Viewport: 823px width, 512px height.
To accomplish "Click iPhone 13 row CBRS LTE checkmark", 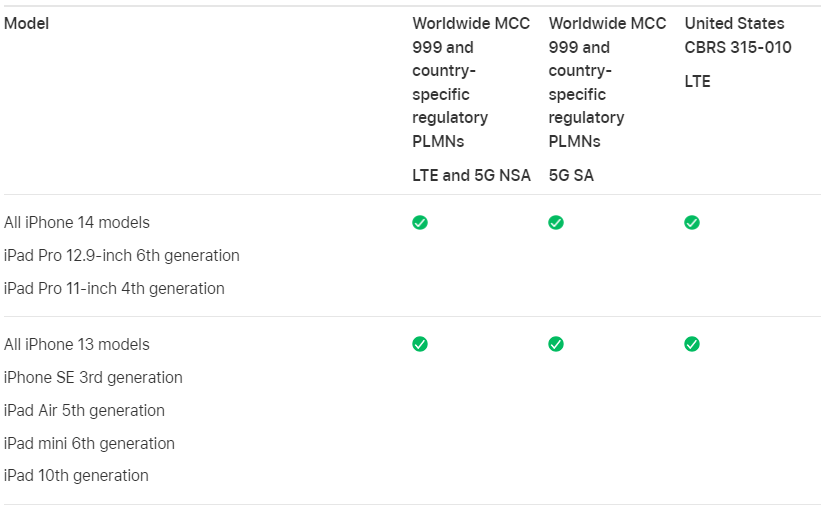I will 692,344.
